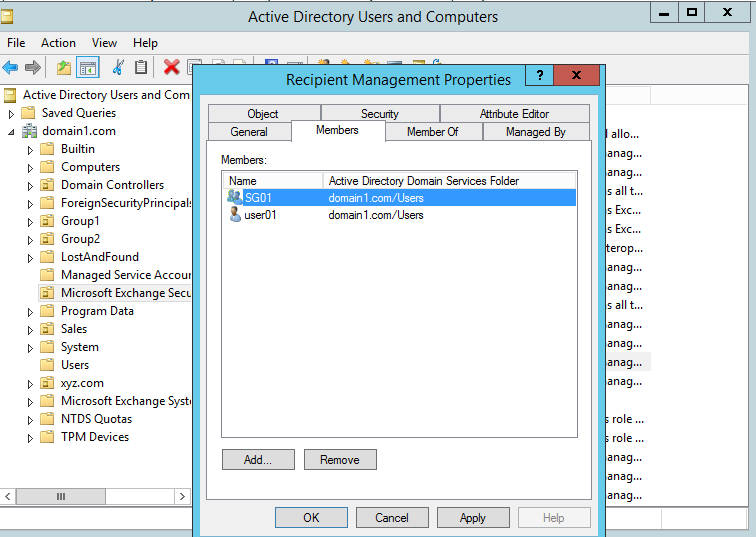Click the Sales OU folder icon
Viewport: 756px width, 537px height.
point(47,329)
